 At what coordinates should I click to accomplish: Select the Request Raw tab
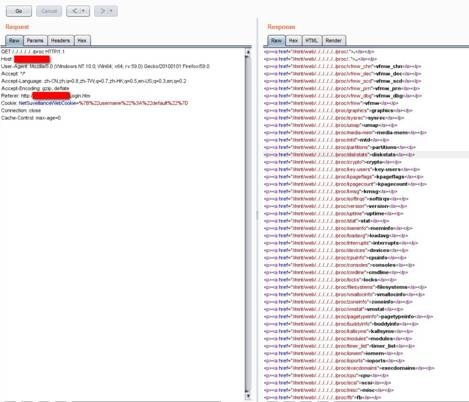tap(14, 40)
